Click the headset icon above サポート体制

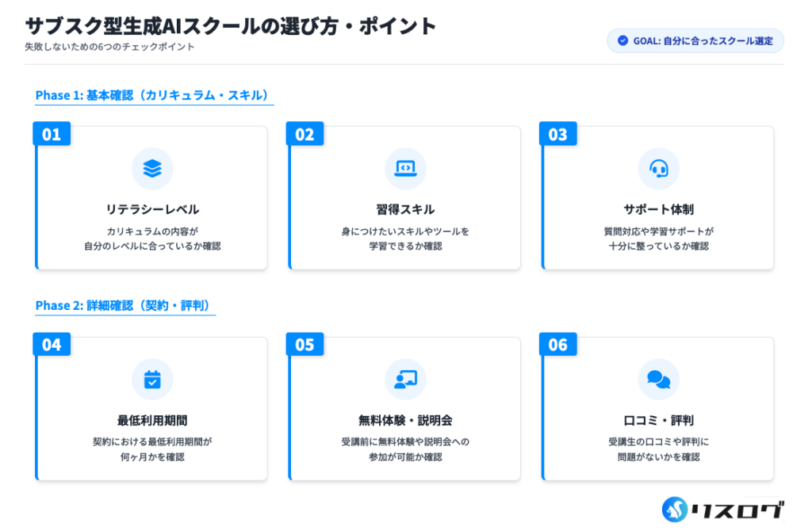(x=658, y=168)
